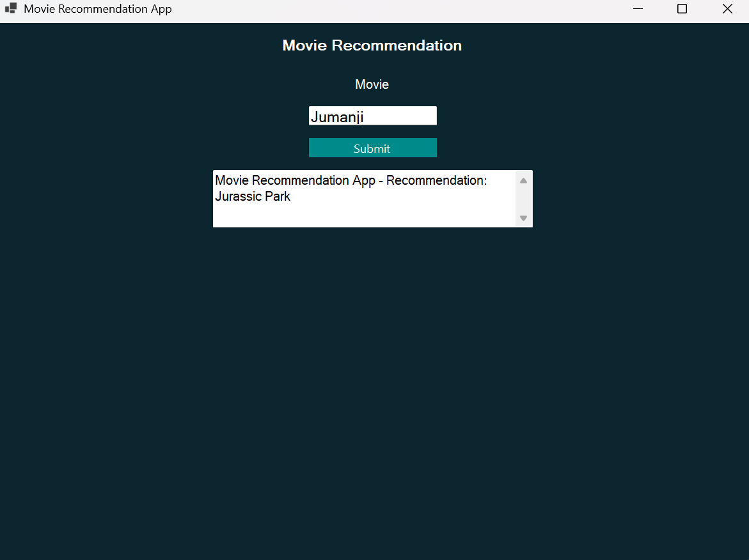Click the word Jumanji in the text box
Image resolution: width=749 pixels, height=560 pixels.
pos(337,117)
